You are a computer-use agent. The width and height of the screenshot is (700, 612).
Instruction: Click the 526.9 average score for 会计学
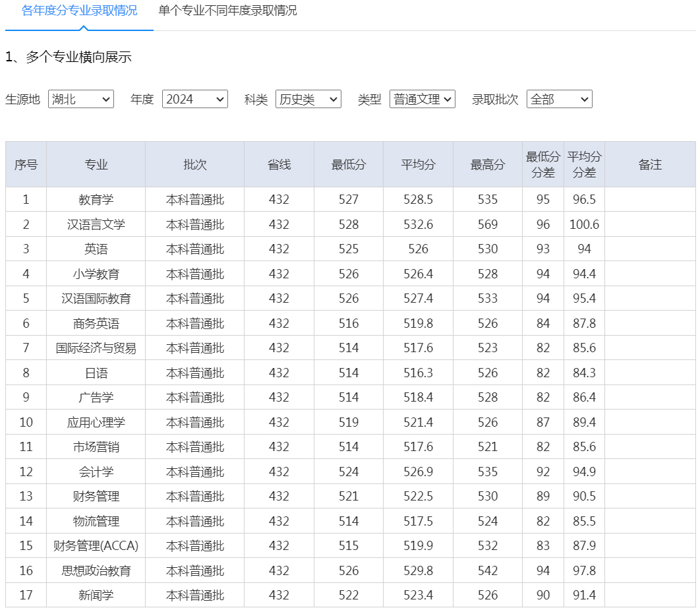(x=419, y=472)
